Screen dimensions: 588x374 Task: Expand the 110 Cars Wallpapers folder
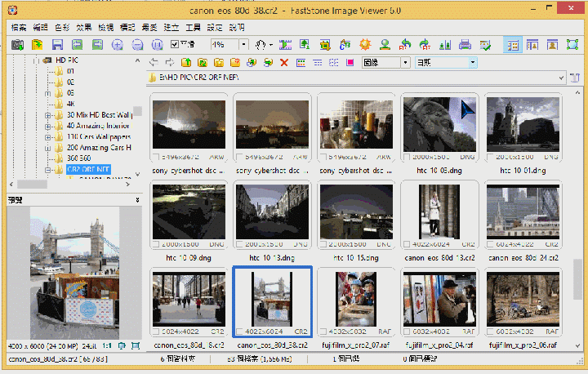click(x=48, y=137)
